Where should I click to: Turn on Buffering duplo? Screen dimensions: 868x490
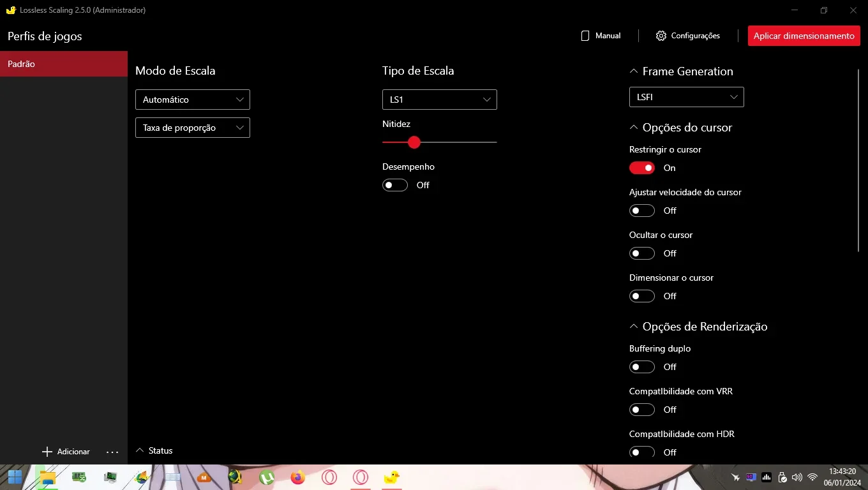(642, 367)
